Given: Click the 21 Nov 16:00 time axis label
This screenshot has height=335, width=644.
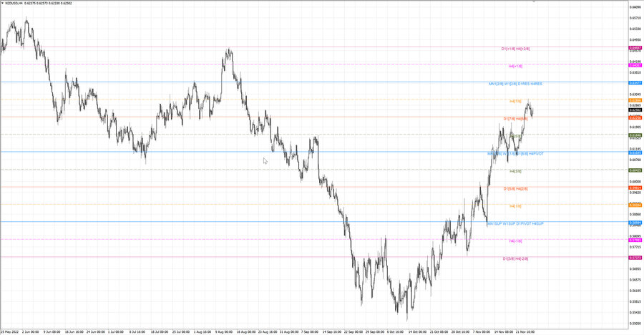Looking at the screenshot, I should [x=525, y=331].
